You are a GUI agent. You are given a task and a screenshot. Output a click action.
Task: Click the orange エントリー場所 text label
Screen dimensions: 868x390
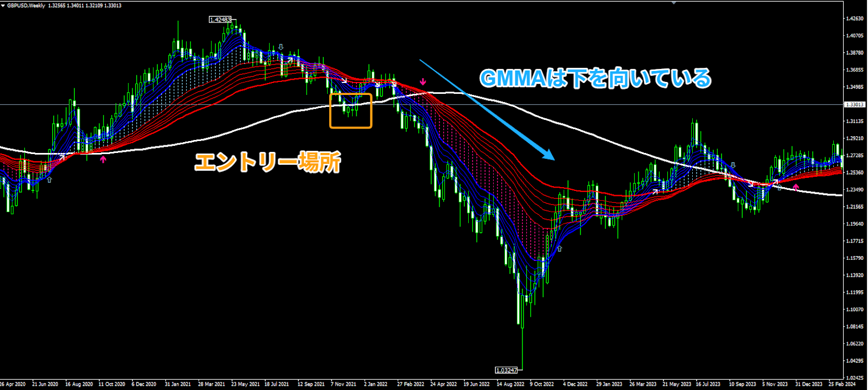pyautogui.click(x=268, y=162)
